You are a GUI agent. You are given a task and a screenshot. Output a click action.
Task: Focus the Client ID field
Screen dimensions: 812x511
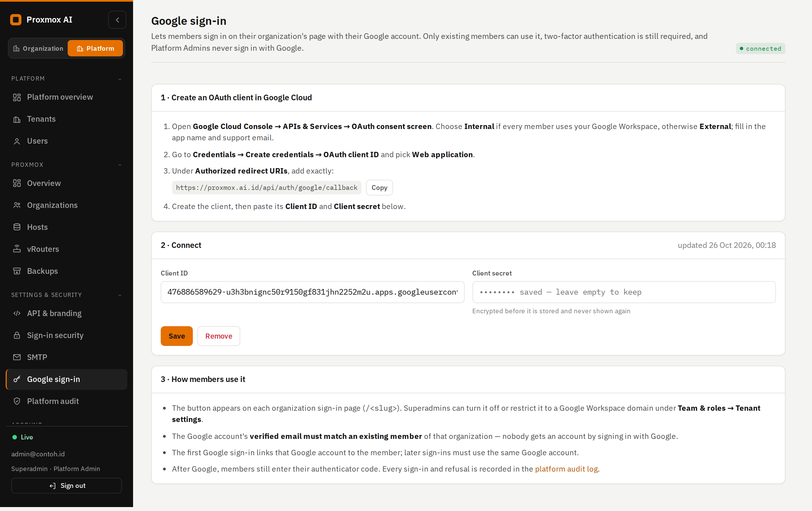312,292
